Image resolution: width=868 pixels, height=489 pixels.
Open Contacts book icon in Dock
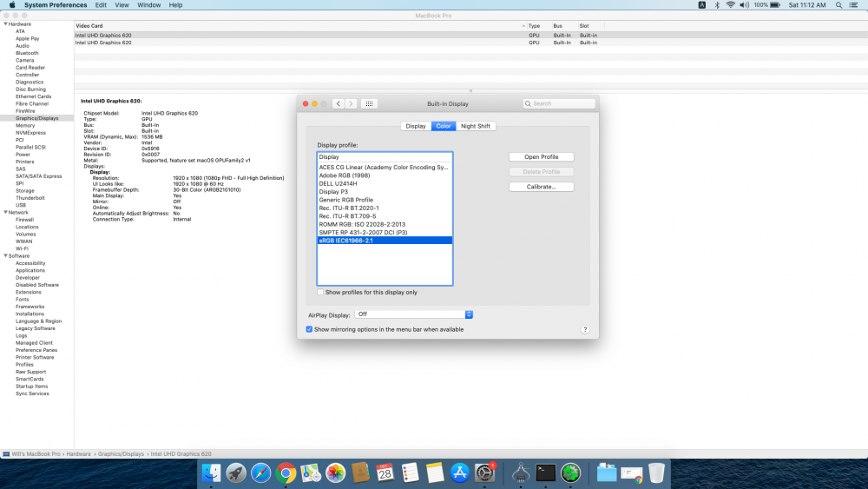pos(360,473)
